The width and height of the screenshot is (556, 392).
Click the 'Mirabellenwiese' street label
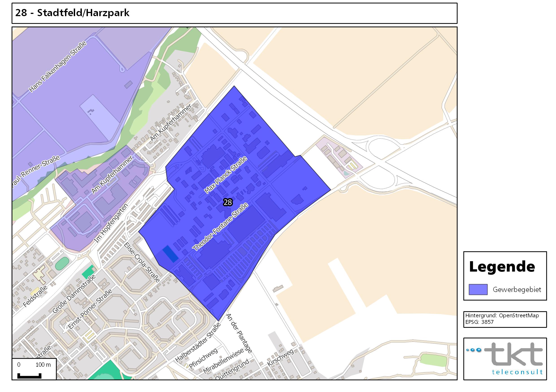[x=223, y=361]
